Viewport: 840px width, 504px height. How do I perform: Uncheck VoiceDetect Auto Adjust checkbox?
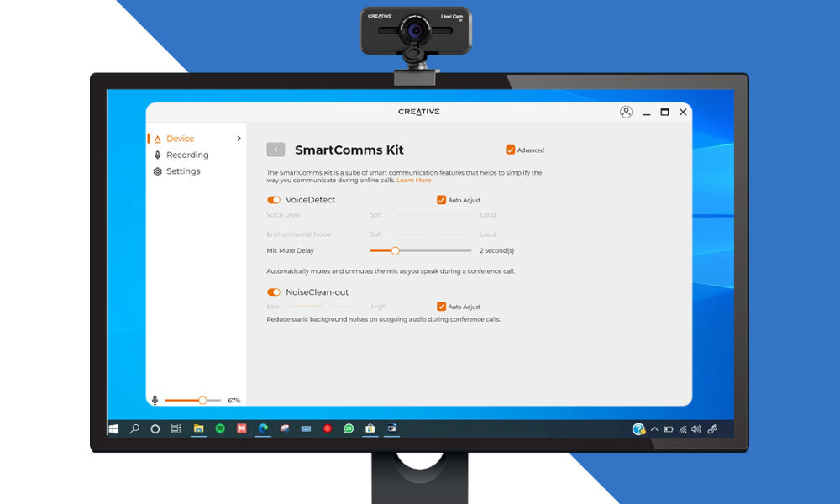point(442,200)
